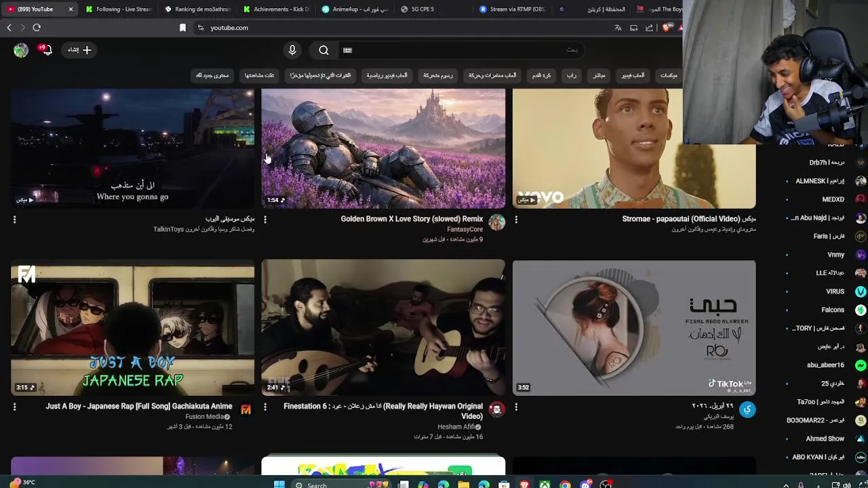Viewport: 868px width, 488px height.
Task: Click the Hesham Afifi channel avatar
Action: (x=497, y=409)
